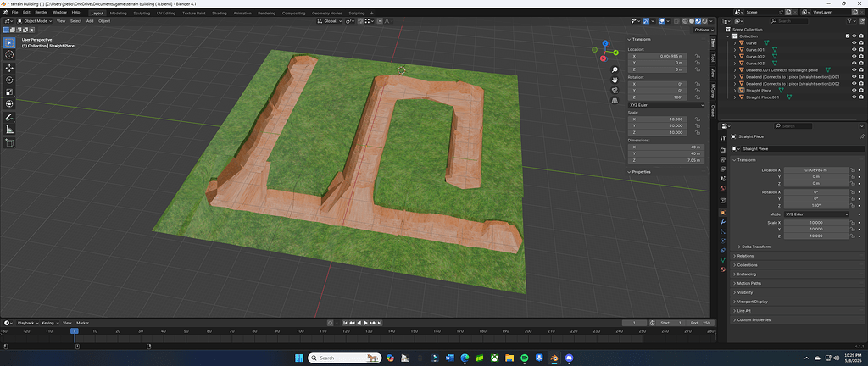
Task: Hide Curve.001 with its eye icon
Action: (854, 50)
